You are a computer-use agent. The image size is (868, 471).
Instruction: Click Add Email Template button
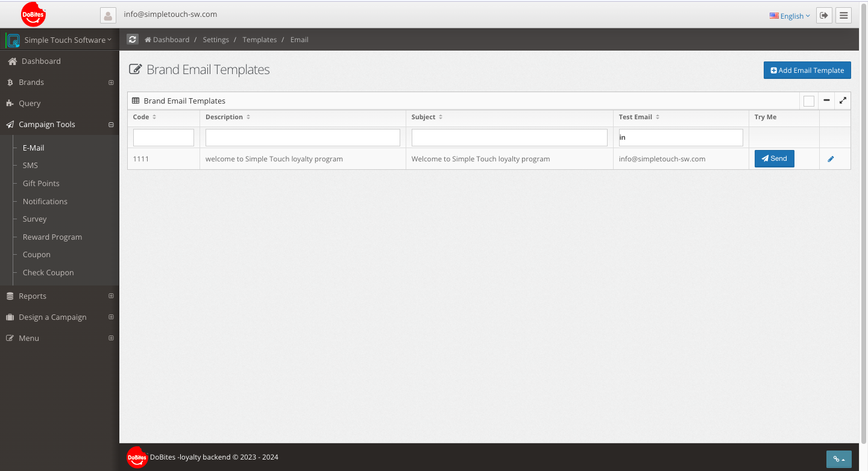[807, 70]
